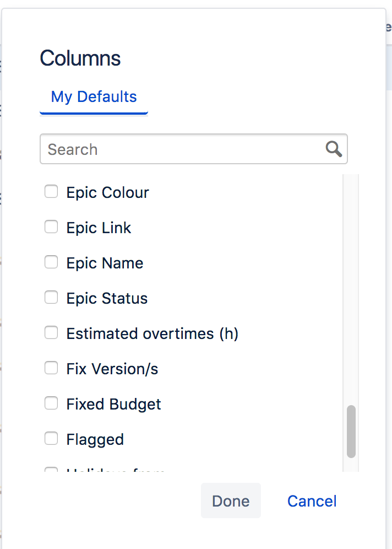Switch to the My Defaults tab
The width and height of the screenshot is (392, 549).
[x=94, y=97]
